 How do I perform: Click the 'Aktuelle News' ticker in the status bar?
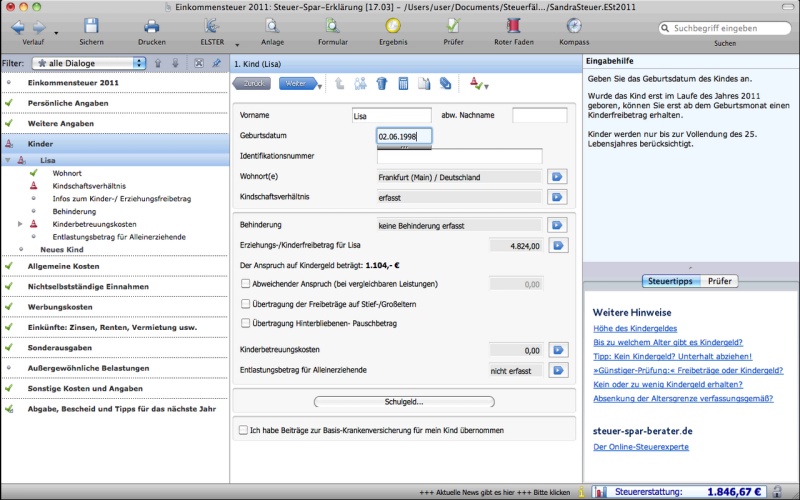tap(494, 493)
